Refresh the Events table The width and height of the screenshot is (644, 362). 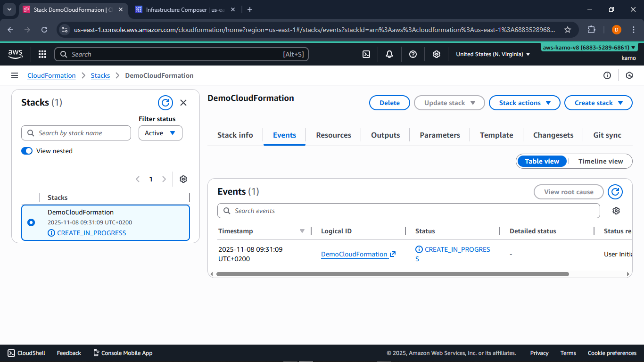click(x=615, y=192)
